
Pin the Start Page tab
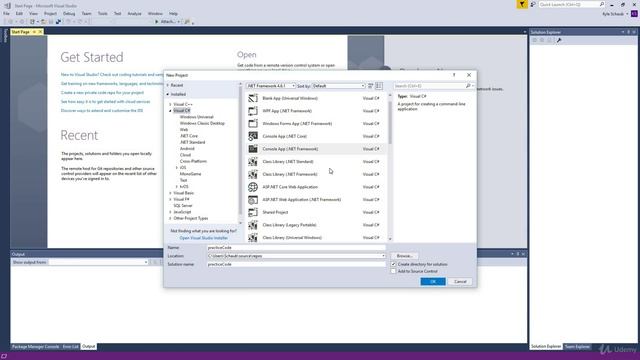[x=34, y=32]
